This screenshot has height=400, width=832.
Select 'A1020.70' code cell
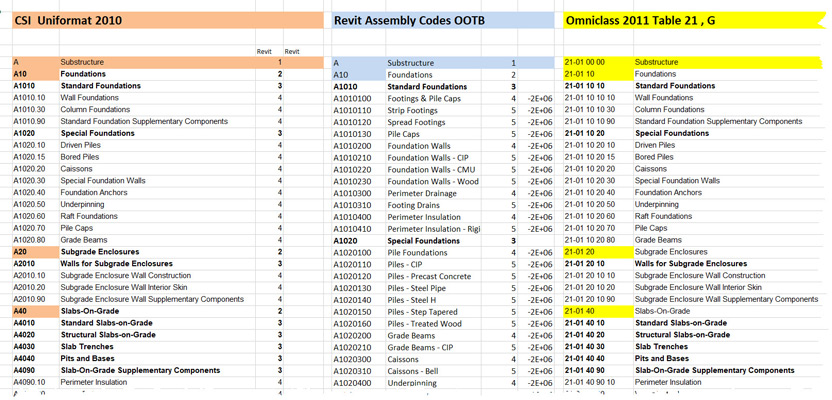(36, 228)
